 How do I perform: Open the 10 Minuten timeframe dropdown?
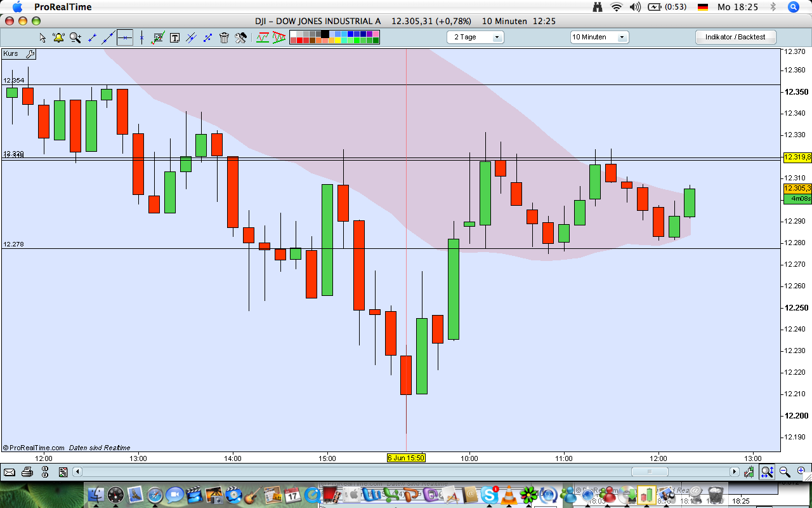[599, 37]
